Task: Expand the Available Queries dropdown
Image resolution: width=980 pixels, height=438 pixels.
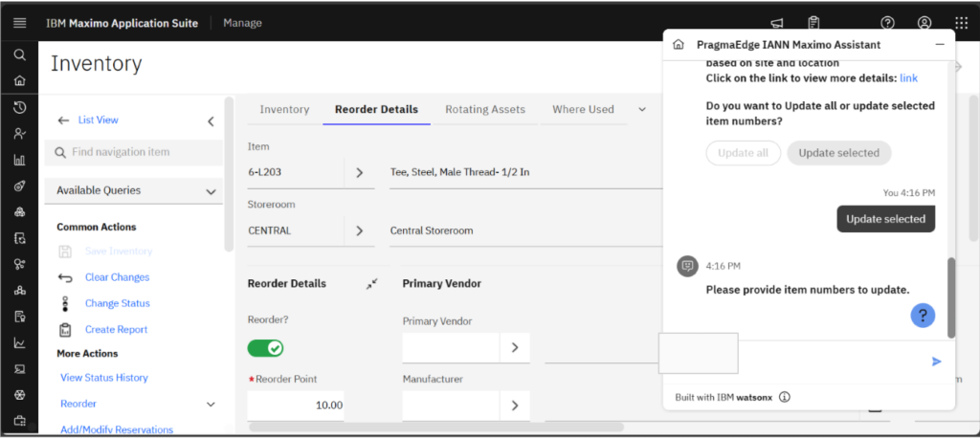Action: 211,191
